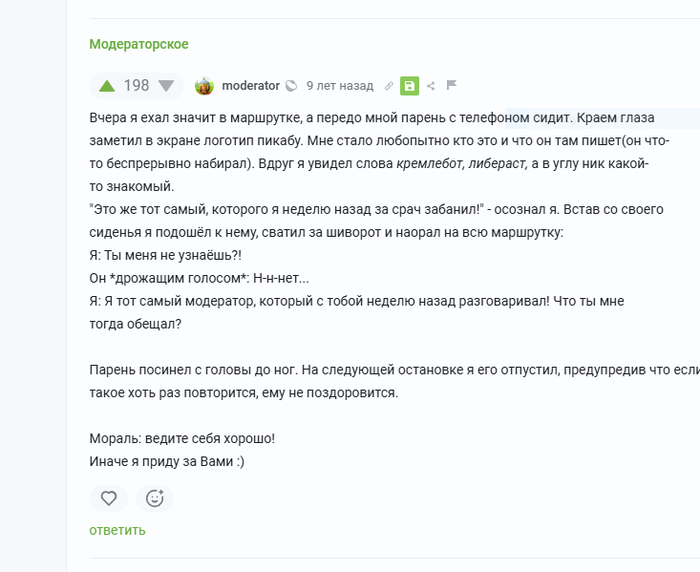Click the italic word 'кремлебот'
The image size is (700, 572).
429,164
